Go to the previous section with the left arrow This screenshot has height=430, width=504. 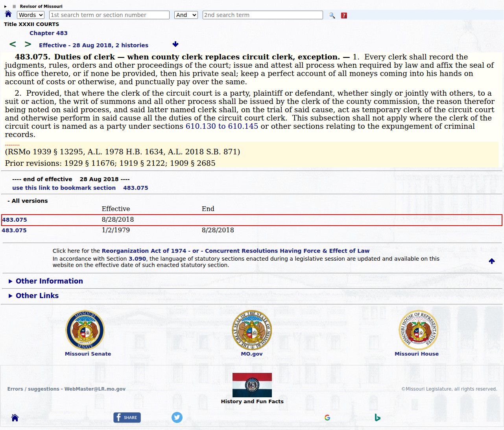point(13,44)
